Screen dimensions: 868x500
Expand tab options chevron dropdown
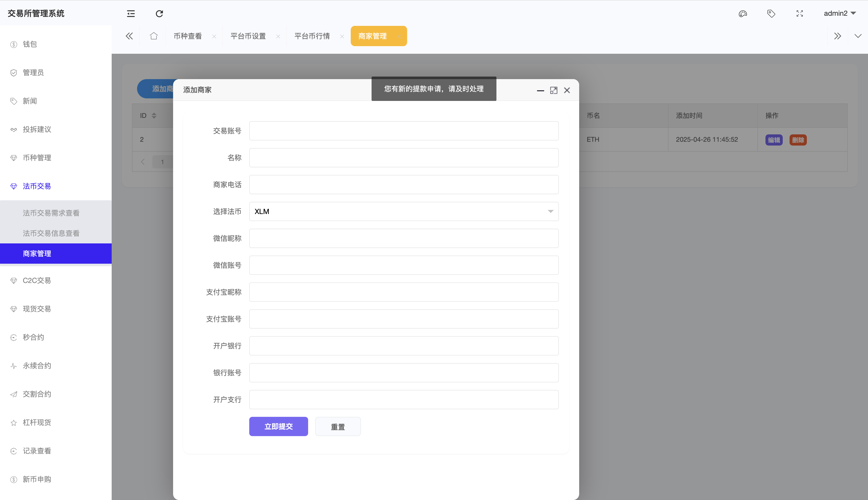(x=858, y=36)
